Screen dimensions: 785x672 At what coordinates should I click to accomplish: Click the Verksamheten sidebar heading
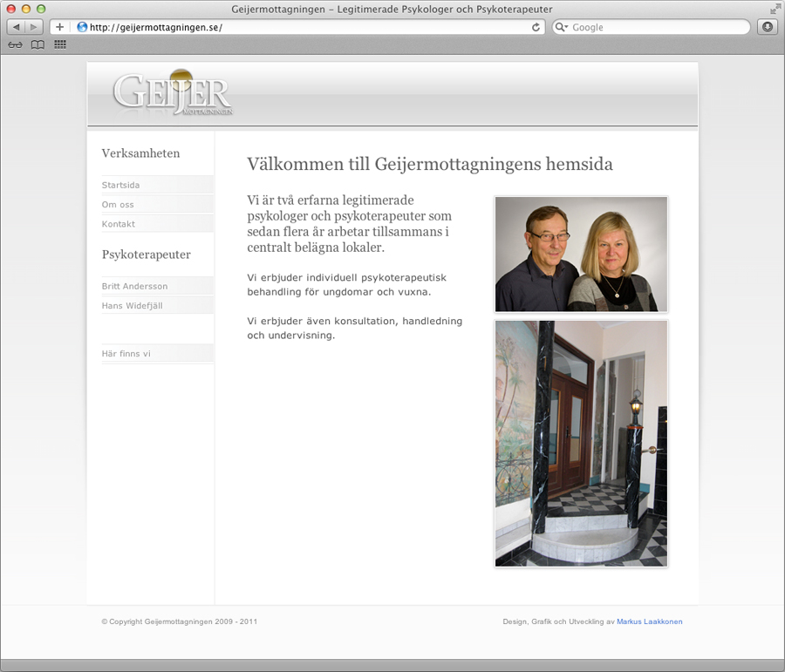coord(140,153)
